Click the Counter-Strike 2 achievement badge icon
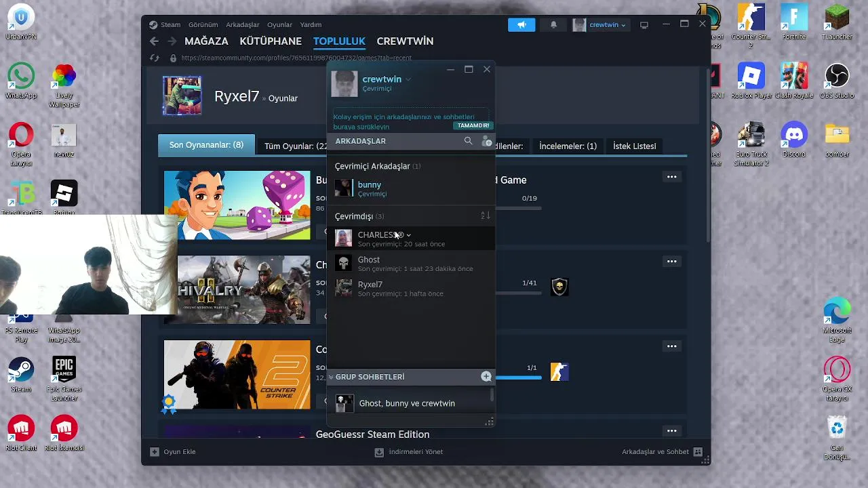868x488 pixels. point(559,371)
